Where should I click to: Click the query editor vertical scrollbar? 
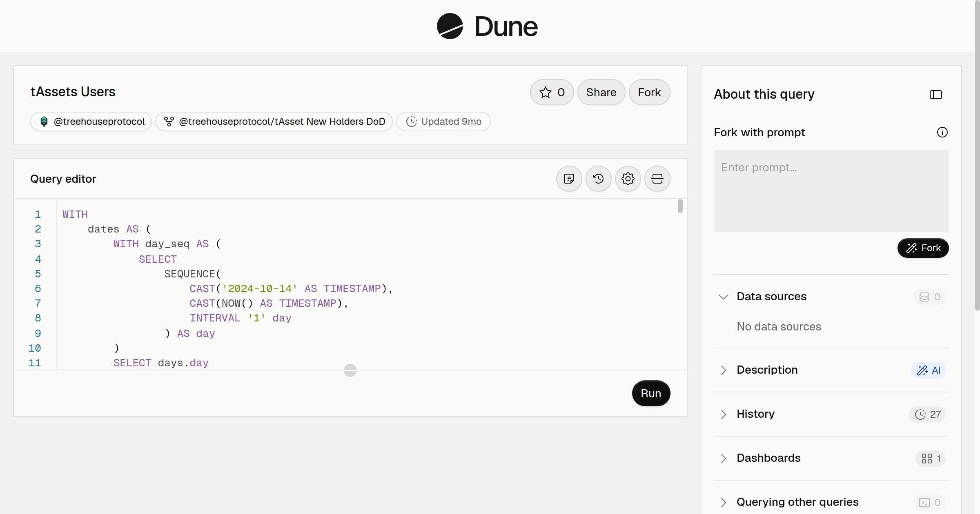(x=680, y=206)
